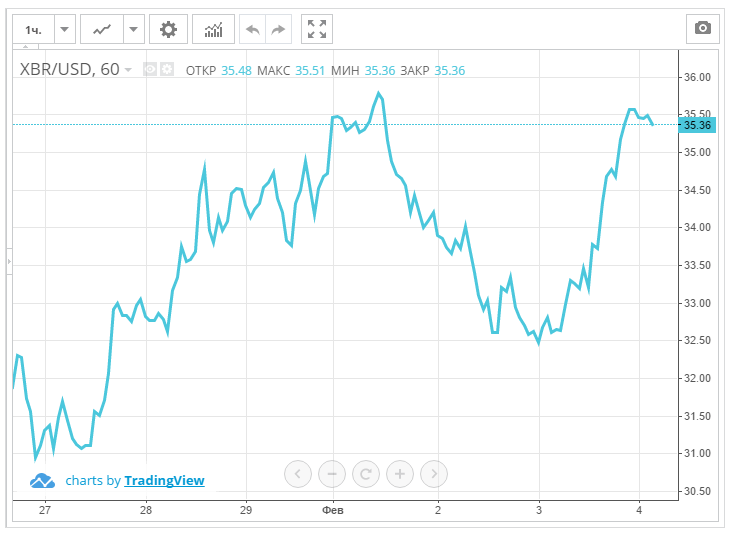741x544 pixels.
Task: Open the indicators panel
Action: coord(213,30)
